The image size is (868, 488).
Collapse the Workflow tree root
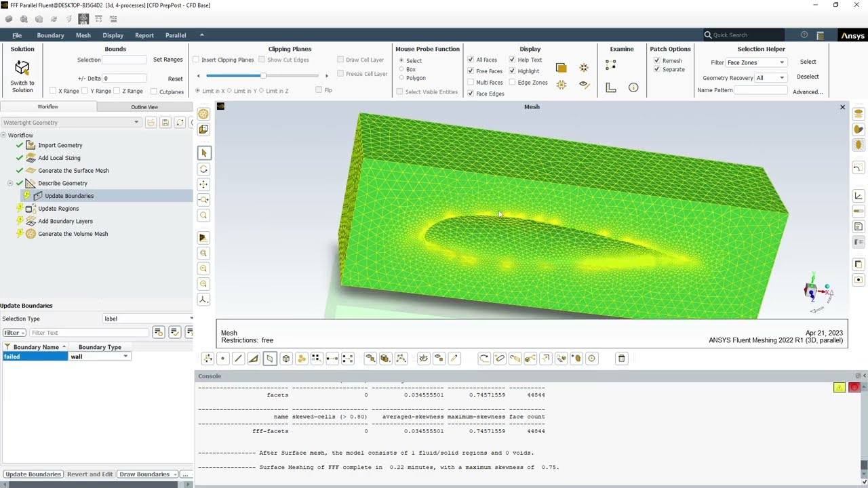pyautogui.click(x=3, y=136)
